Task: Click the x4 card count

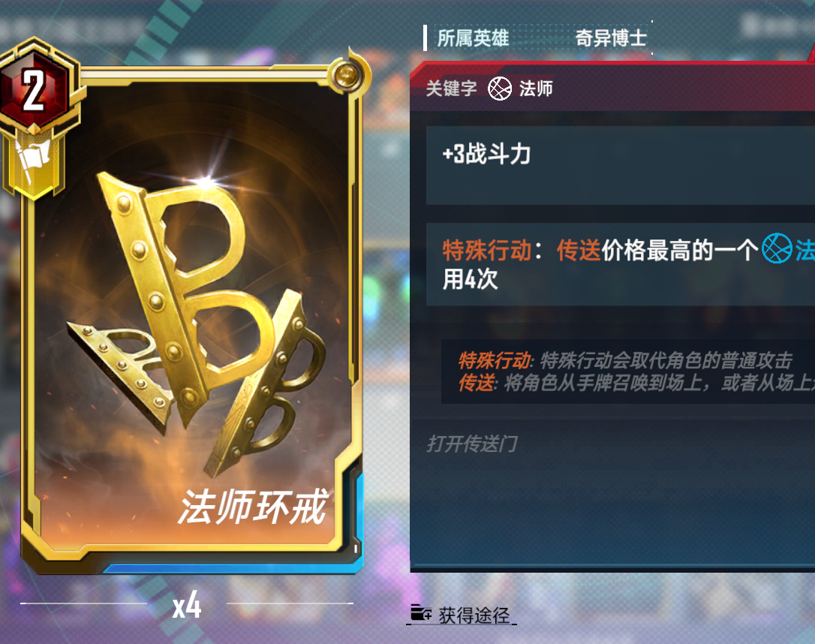Action: coord(187,605)
